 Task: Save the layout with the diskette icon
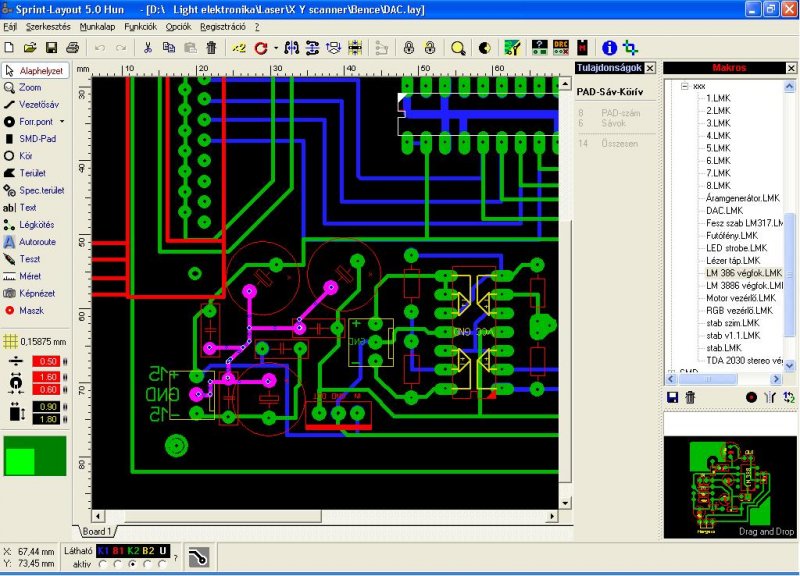(52, 48)
